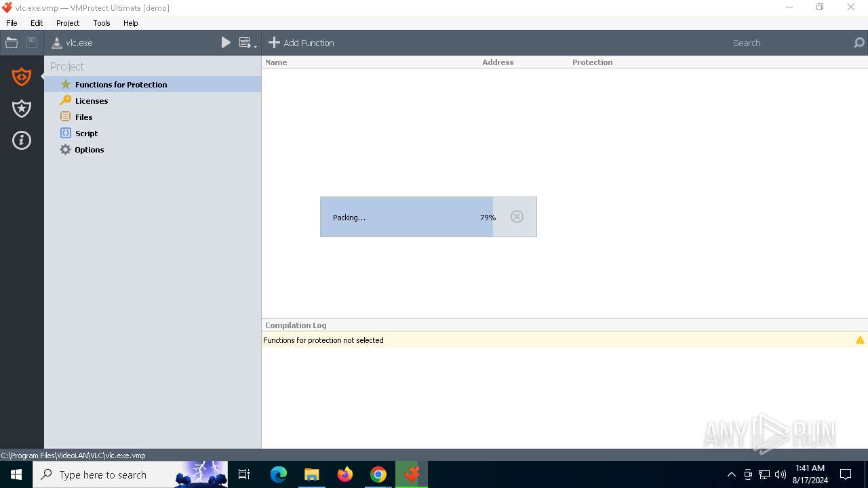Viewport: 868px width, 488px height.
Task: Open the notification center icon
Action: tap(846, 474)
